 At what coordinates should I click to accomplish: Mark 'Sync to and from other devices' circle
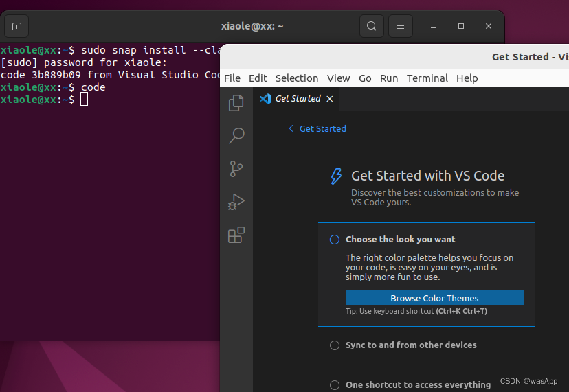335,345
